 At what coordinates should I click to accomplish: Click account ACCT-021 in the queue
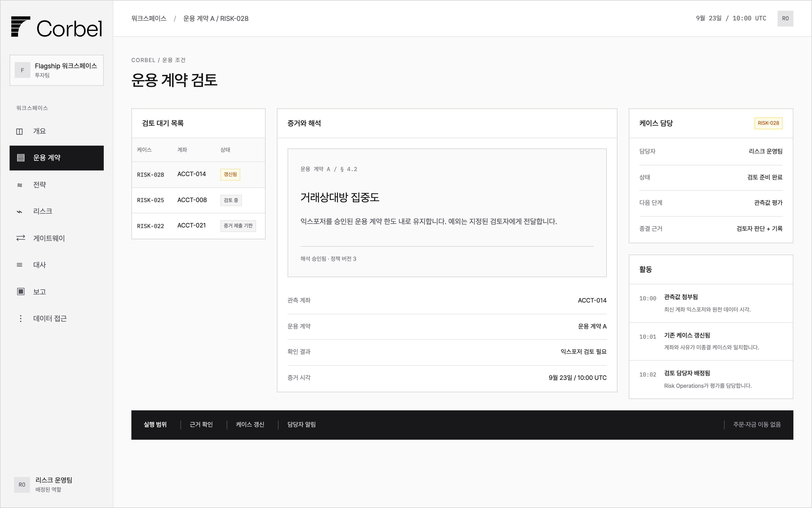(192, 225)
